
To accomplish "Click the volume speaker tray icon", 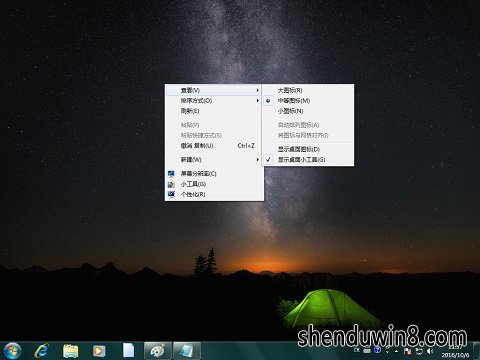I will [x=430, y=351].
